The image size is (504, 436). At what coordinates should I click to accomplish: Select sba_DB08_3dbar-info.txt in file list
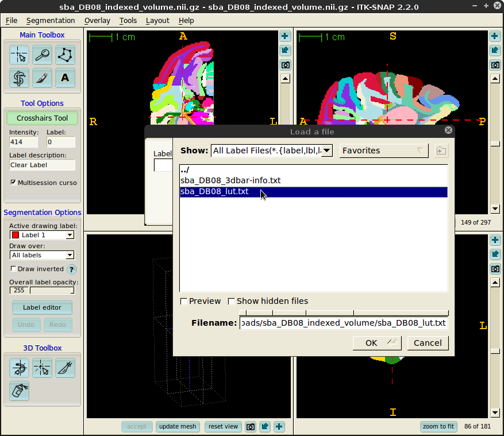230,180
